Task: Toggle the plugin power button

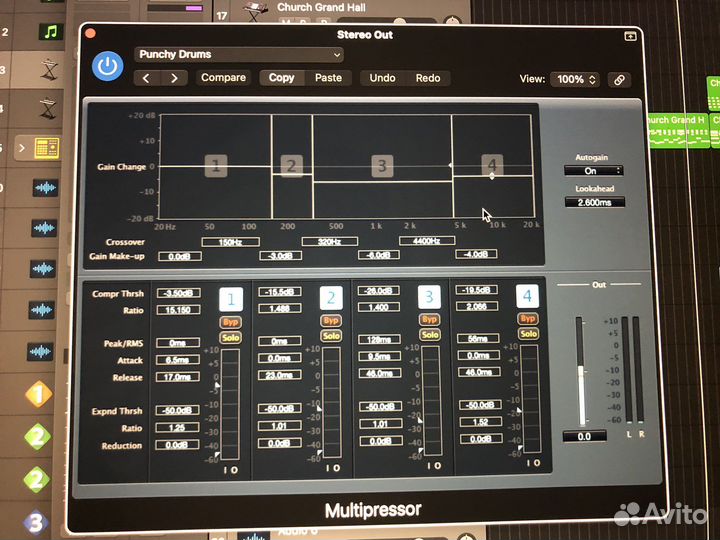Action: click(107, 66)
